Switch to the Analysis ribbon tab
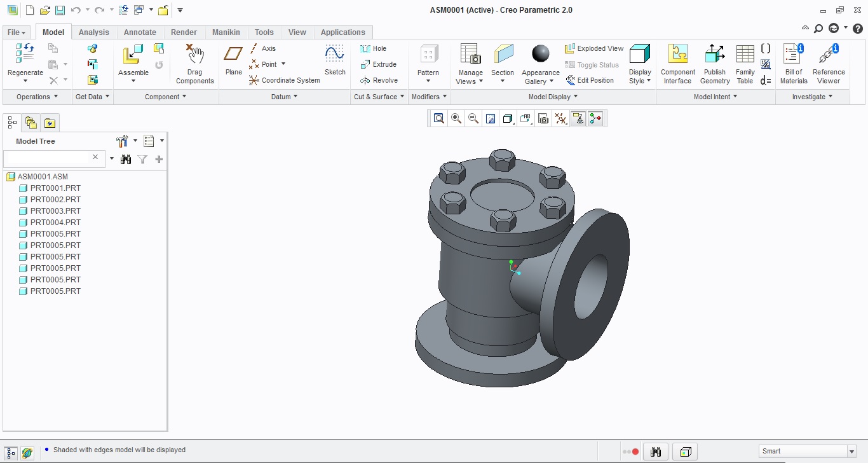The image size is (868, 463). coord(94,32)
